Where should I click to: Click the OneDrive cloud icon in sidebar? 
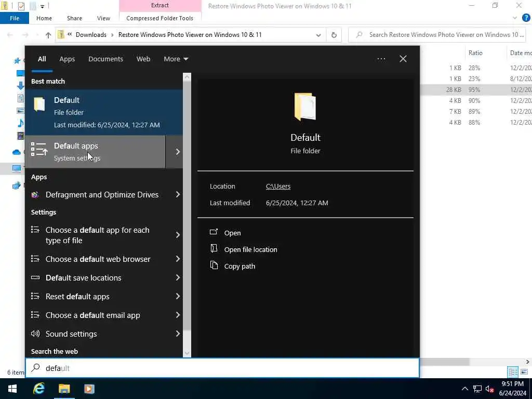pos(16,152)
